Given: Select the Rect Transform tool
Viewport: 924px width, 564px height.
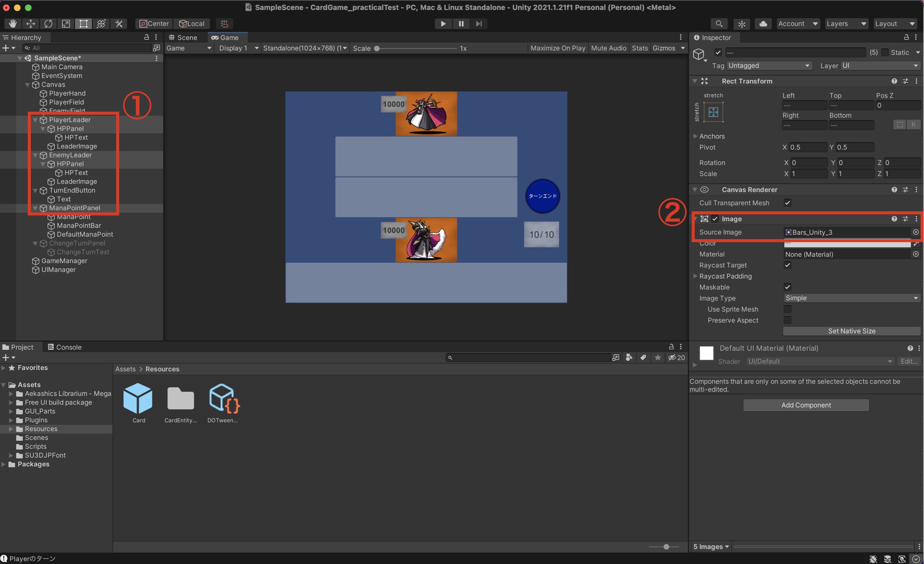Looking at the screenshot, I should pos(83,23).
